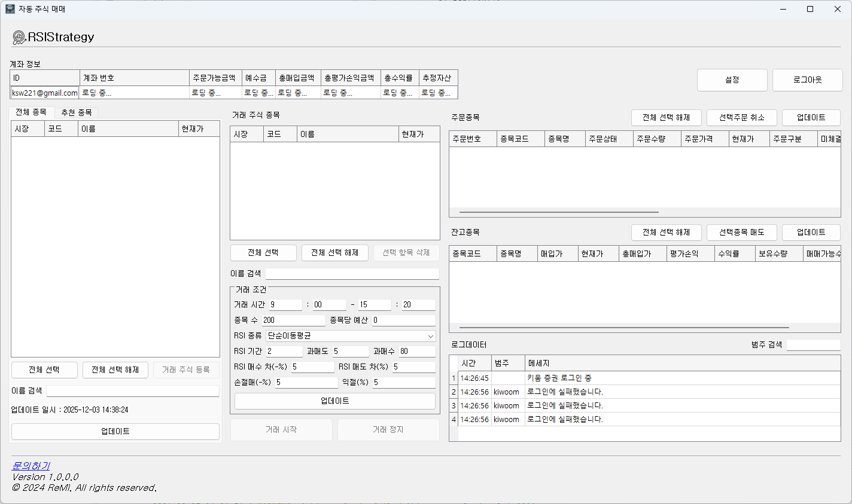
Task: Open the 설정 settings button
Action: [x=732, y=80]
